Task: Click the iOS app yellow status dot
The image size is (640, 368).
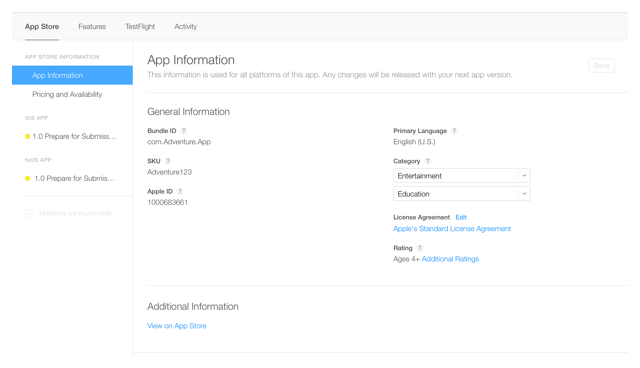Action: (x=27, y=136)
